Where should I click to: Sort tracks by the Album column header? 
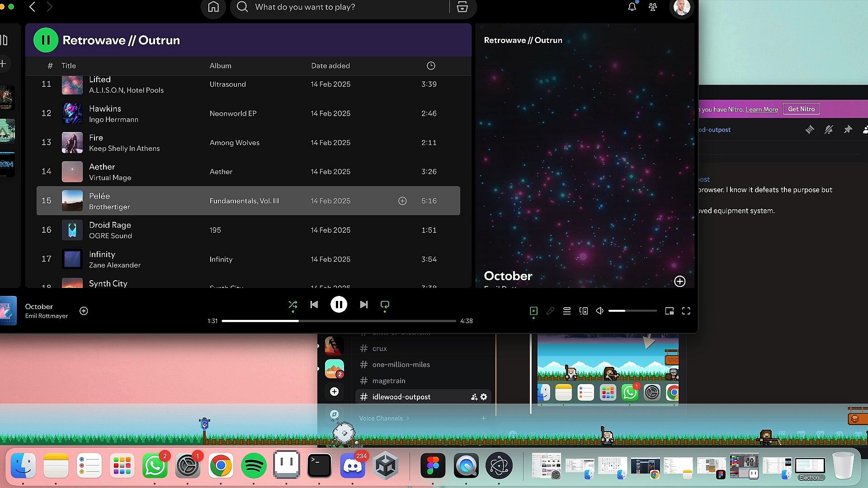(220, 66)
